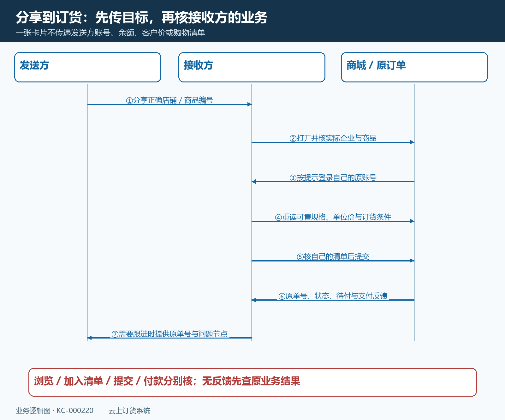Select step ②打开并核实际企业与商品 label
This screenshot has width=505, height=420.
pyautogui.click(x=333, y=138)
